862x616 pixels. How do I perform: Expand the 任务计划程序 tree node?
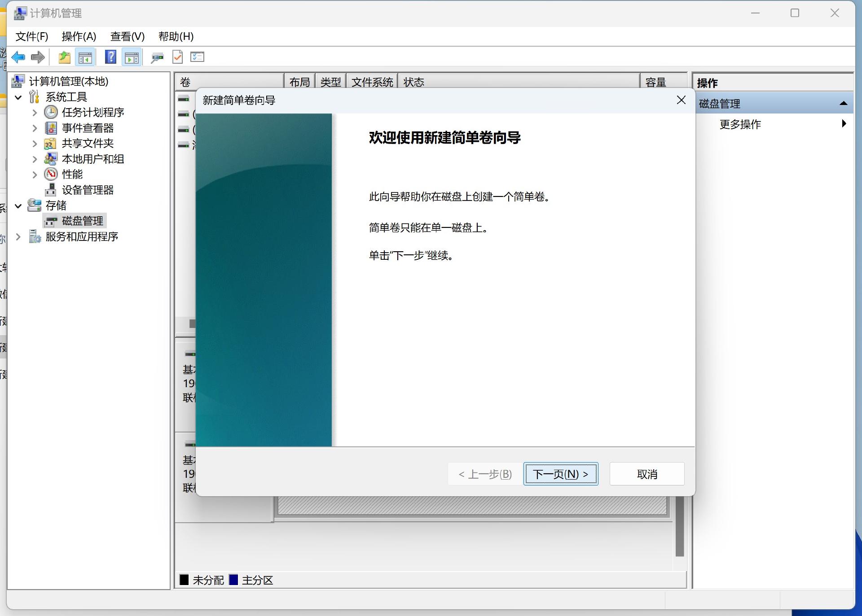click(x=35, y=112)
